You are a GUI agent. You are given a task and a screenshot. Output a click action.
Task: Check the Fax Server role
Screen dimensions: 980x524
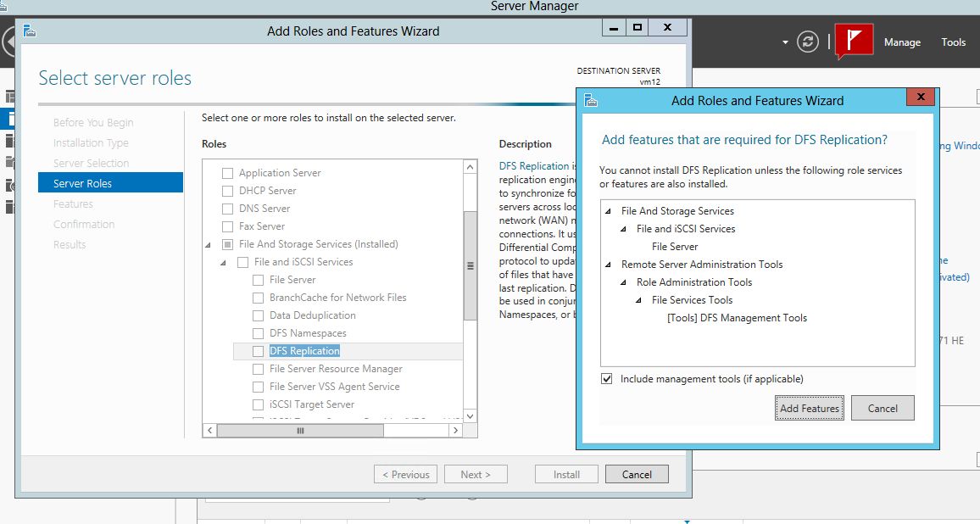pyautogui.click(x=227, y=226)
